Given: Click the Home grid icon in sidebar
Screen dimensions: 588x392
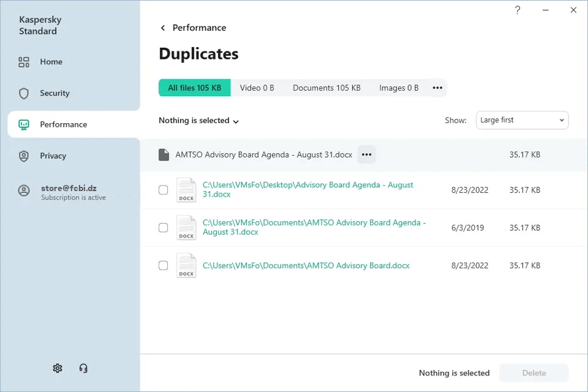Looking at the screenshot, I should (x=24, y=62).
